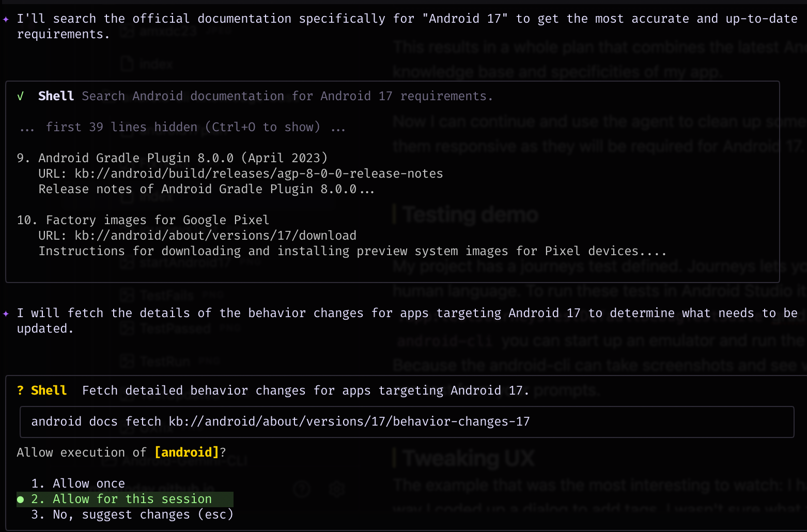Click inside the android docs fetch command box

pyautogui.click(x=406, y=422)
